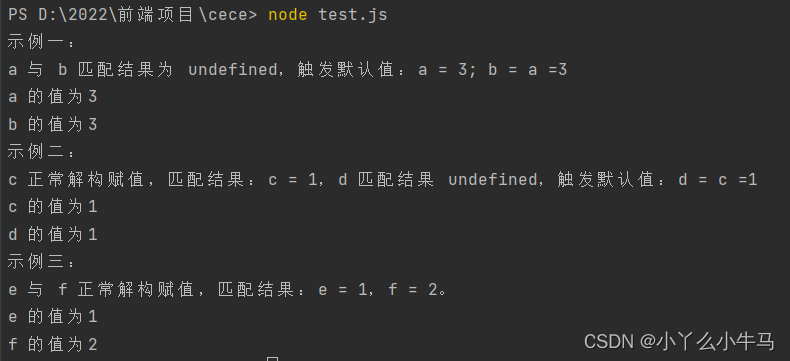Viewport: 790px width, 361px height.
Task: Select the "示例三:" heading line
Action: 41,262
